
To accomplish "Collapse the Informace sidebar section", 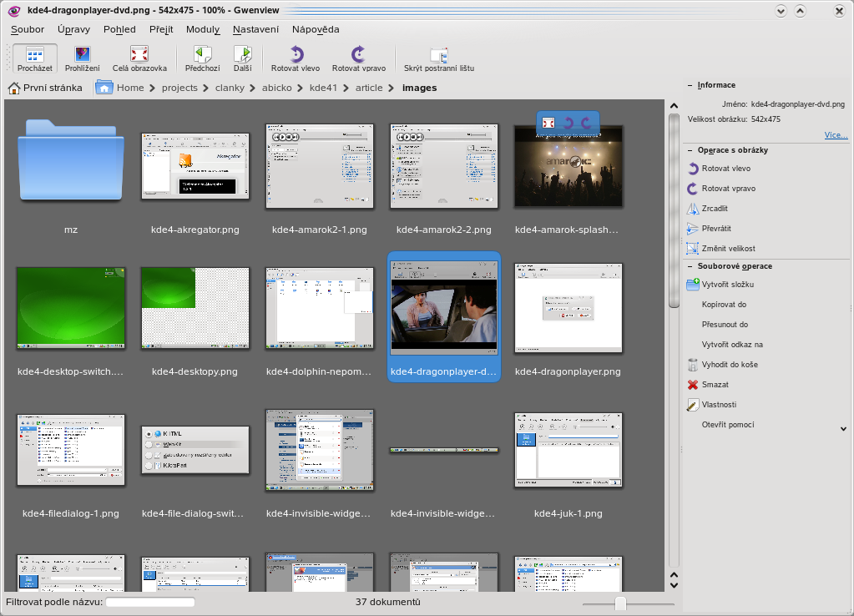I will tap(690, 85).
